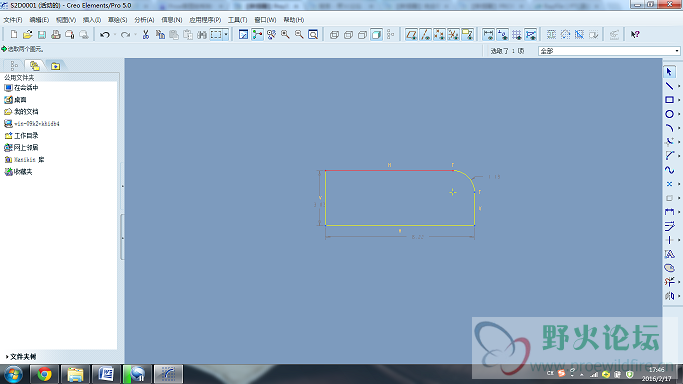Screen dimensions: 683x384
Task: Open the 工具(T) menu
Action: pos(237,20)
